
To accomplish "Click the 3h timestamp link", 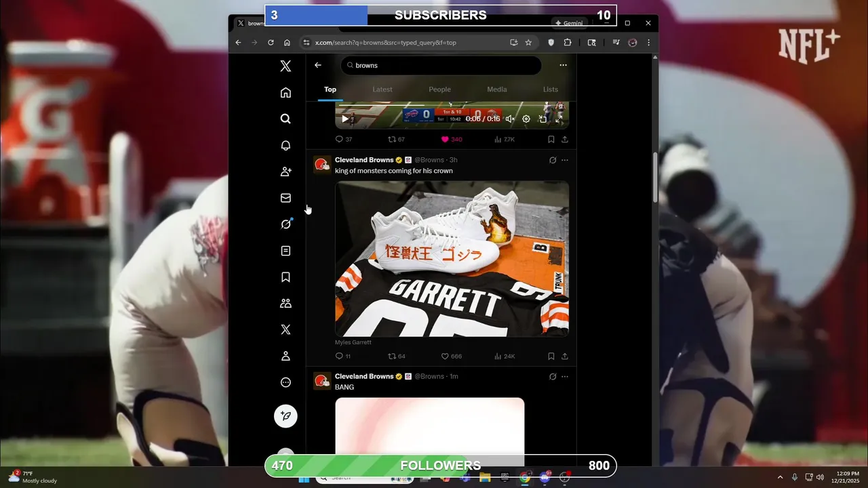I will tap(453, 160).
